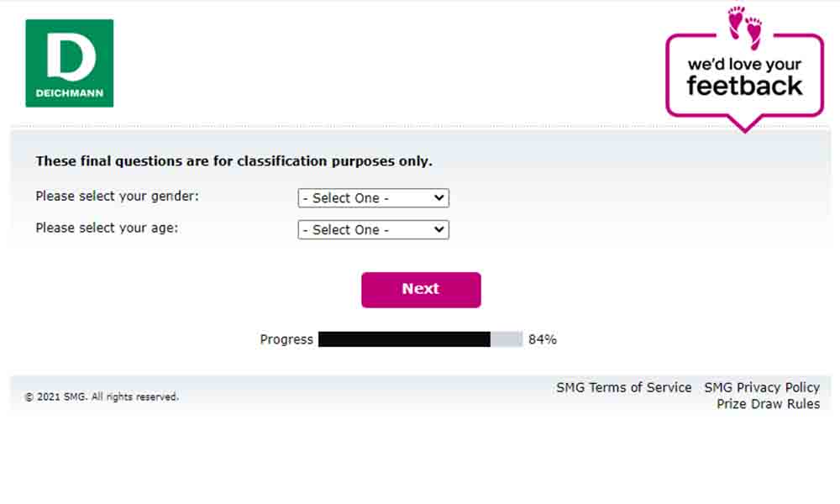Image resolution: width=840 pixels, height=504 pixels.
Task: Click the white D letter in logo
Action: (71, 56)
